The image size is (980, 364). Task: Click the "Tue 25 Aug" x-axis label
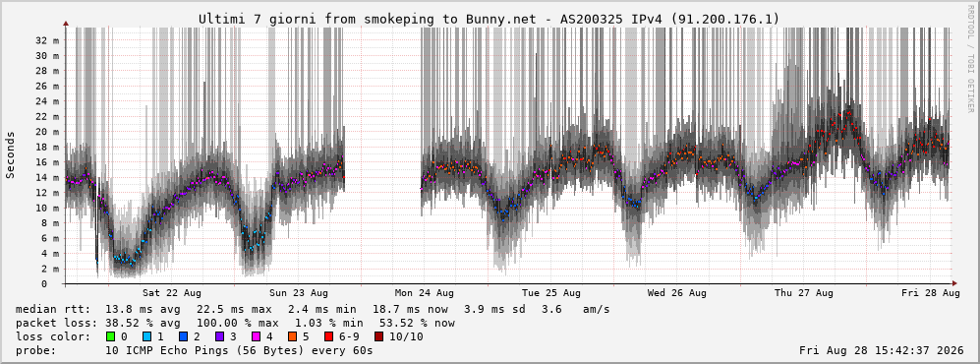(551, 293)
